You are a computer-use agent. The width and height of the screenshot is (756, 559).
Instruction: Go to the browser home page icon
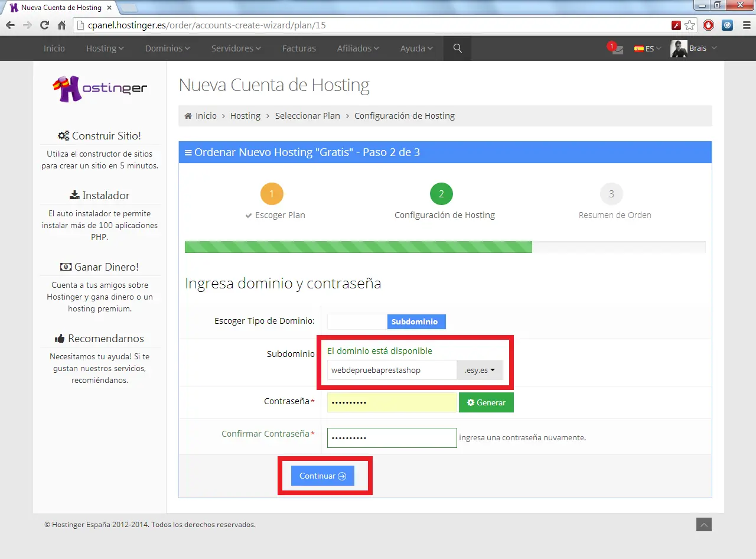(61, 25)
